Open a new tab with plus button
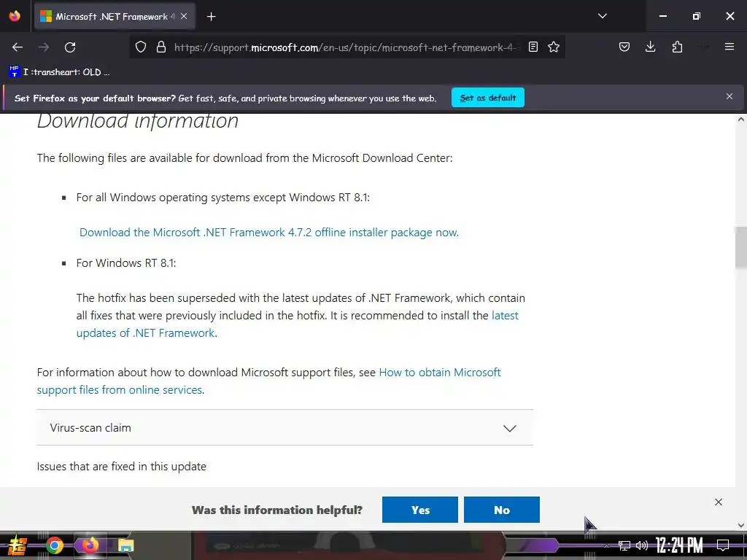The width and height of the screenshot is (747, 560). pyautogui.click(x=211, y=17)
